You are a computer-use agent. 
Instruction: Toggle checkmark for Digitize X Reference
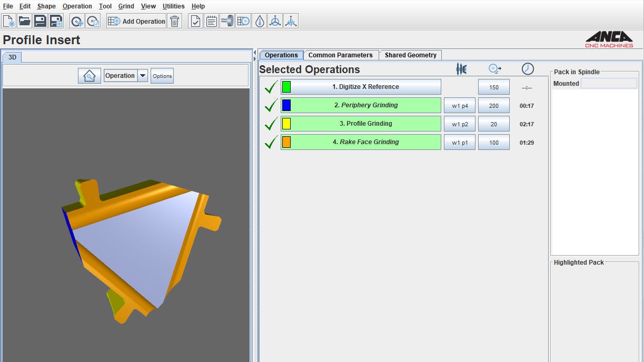click(x=271, y=87)
